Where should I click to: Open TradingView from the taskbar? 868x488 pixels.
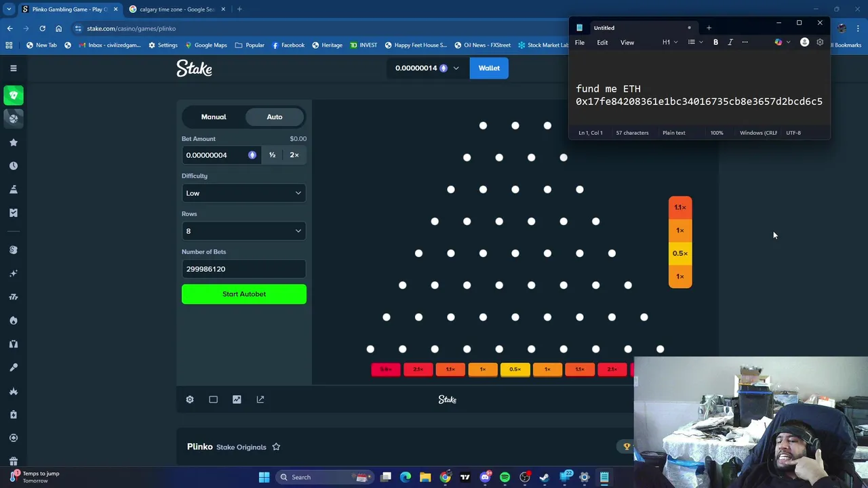pyautogui.click(x=465, y=477)
